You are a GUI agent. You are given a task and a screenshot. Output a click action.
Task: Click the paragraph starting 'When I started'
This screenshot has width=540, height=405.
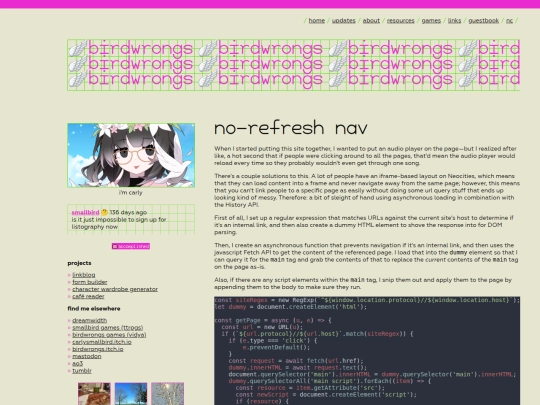(x=365, y=156)
